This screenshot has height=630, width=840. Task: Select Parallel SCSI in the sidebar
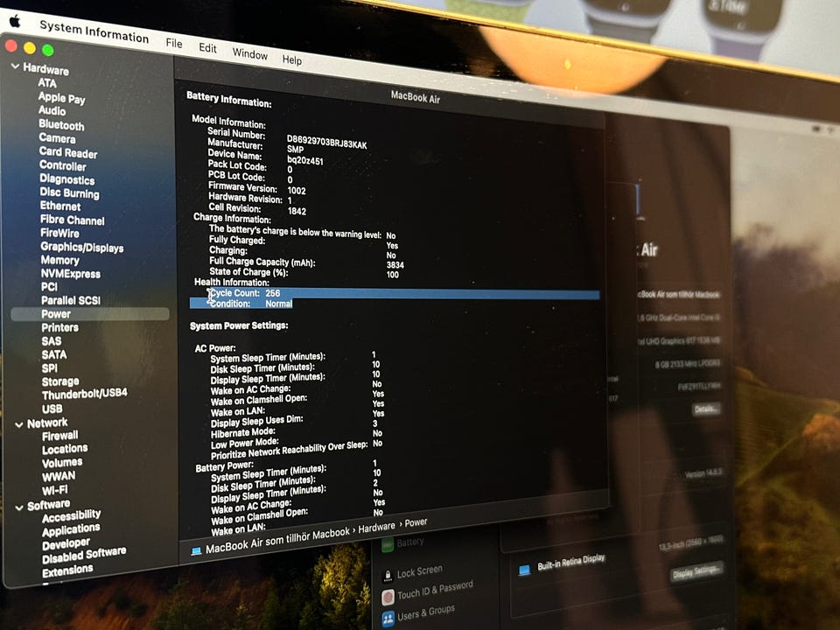[71, 300]
